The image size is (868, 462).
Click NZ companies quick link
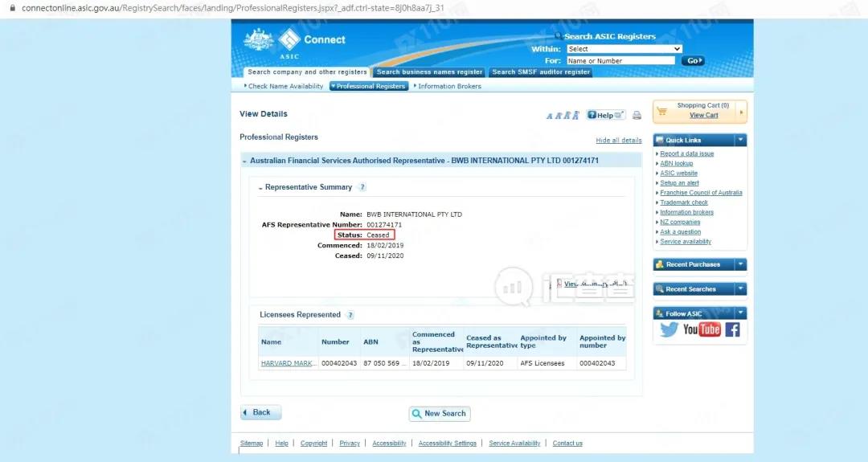[680, 223]
